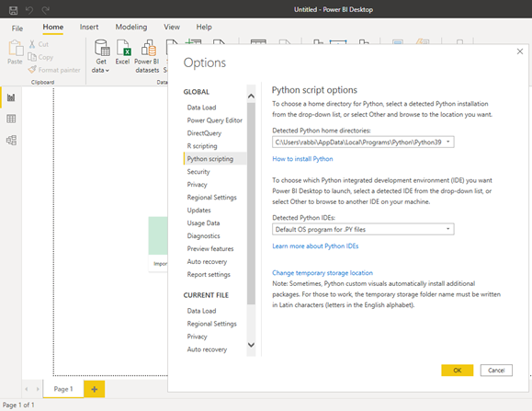Switch to Data table view in sidebar
The height and width of the screenshot is (411, 532).
[11, 119]
